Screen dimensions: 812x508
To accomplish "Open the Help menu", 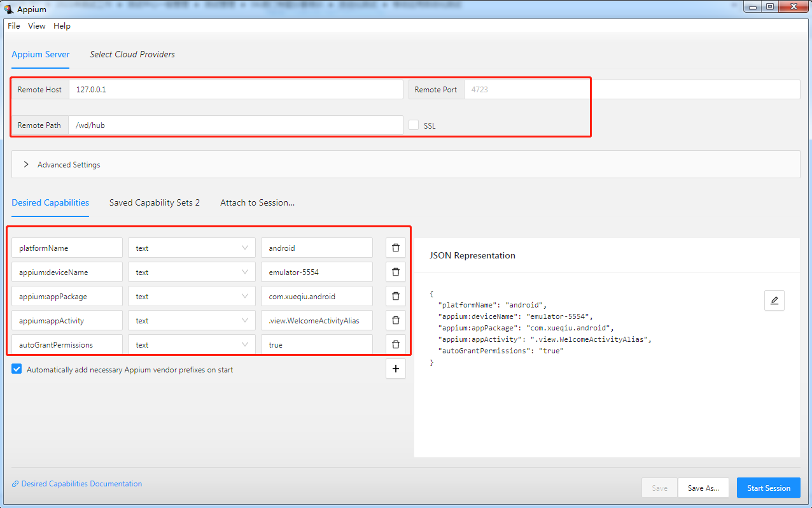I will click(x=62, y=26).
